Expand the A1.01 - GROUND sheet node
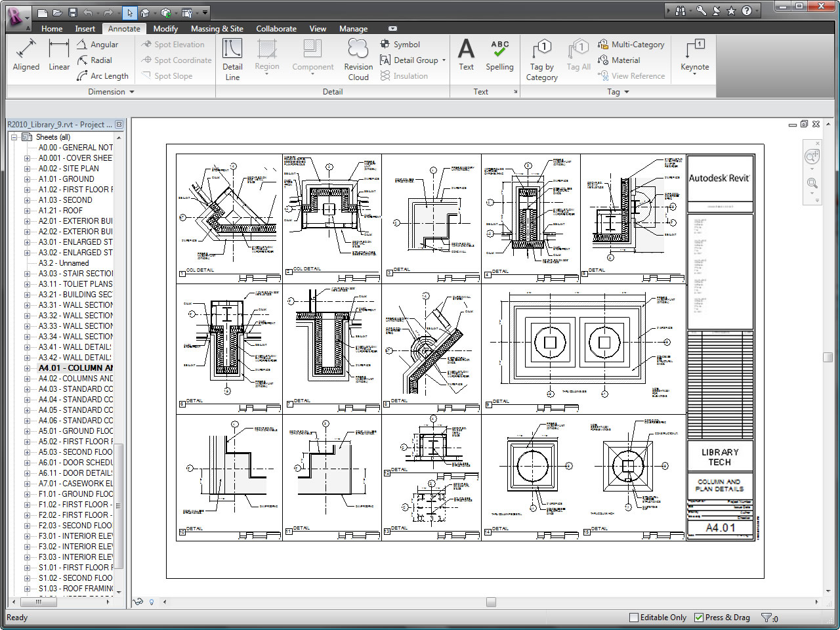The width and height of the screenshot is (840, 630). pos(27,179)
